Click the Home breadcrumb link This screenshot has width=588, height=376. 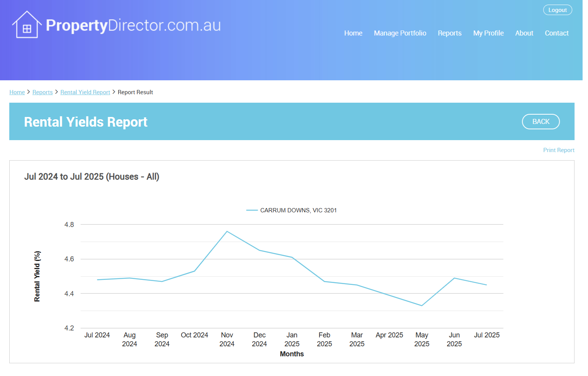tap(17, 92)
